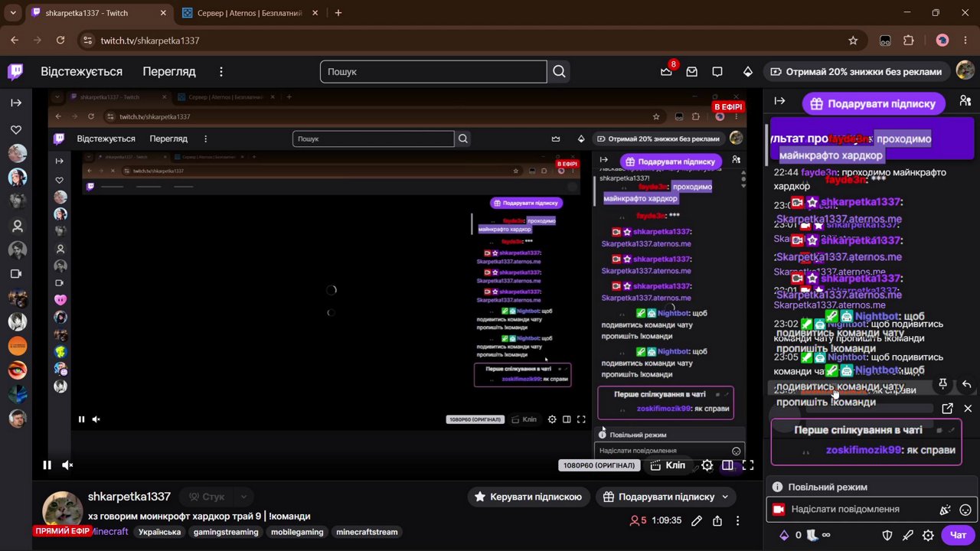Open the Відстежується tab

click(x=81, y=71)
